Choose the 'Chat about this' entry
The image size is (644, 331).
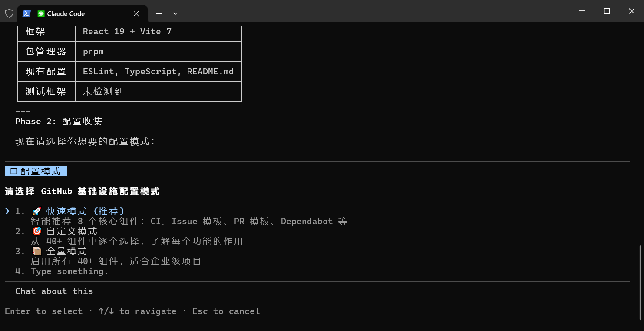[x=54, y=291]
